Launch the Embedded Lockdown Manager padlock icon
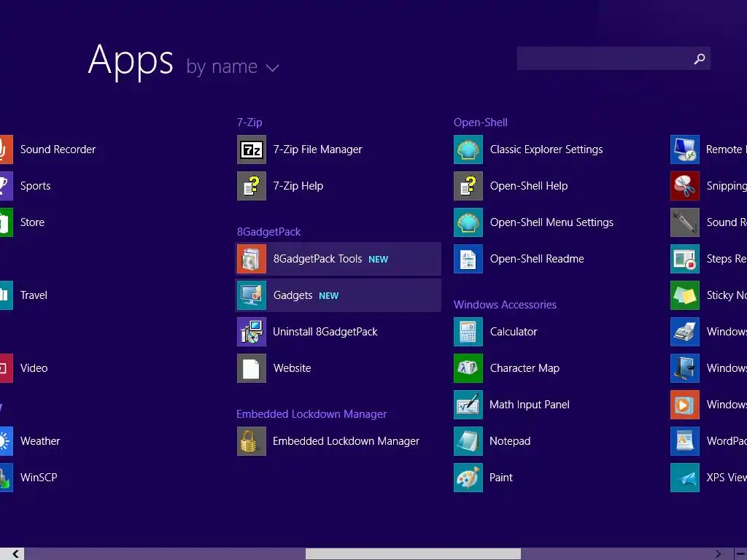 point(252,441)
